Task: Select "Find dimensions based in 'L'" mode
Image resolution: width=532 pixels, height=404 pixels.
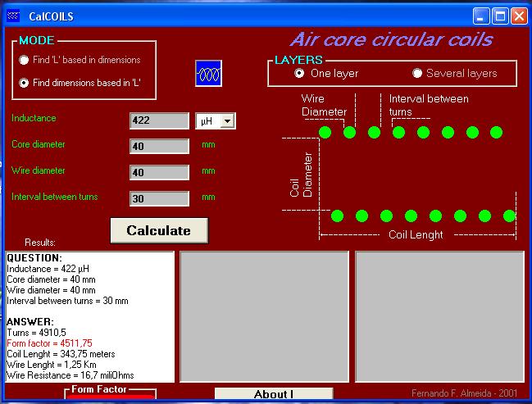Action: (25, 82)
